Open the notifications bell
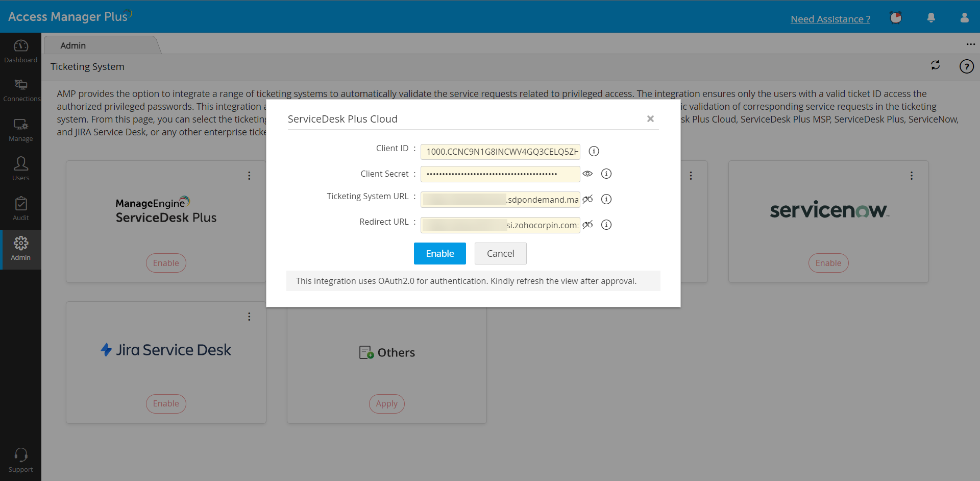980x481 pixels. 931,18
